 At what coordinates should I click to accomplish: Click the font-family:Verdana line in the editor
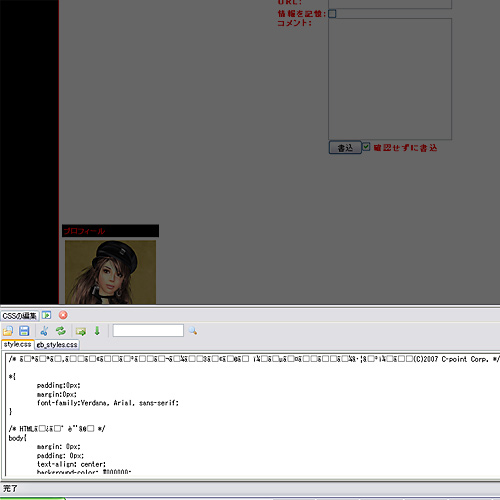[x=108, y=403]
